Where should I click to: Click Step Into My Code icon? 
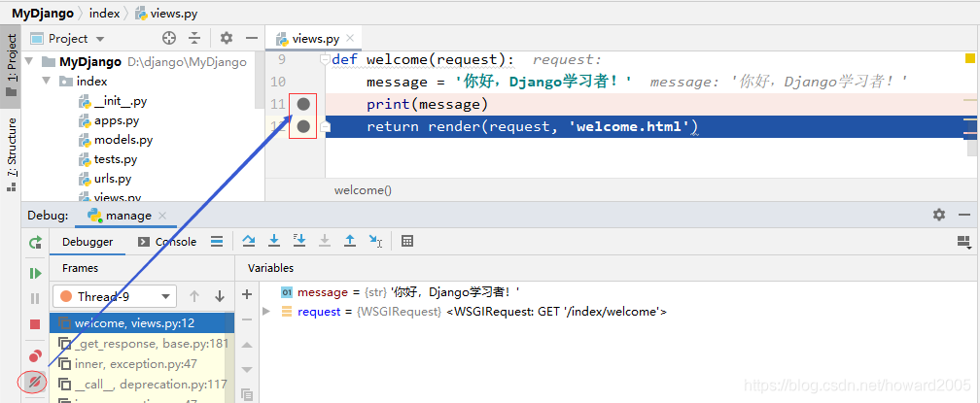click(x=299, y=241)
